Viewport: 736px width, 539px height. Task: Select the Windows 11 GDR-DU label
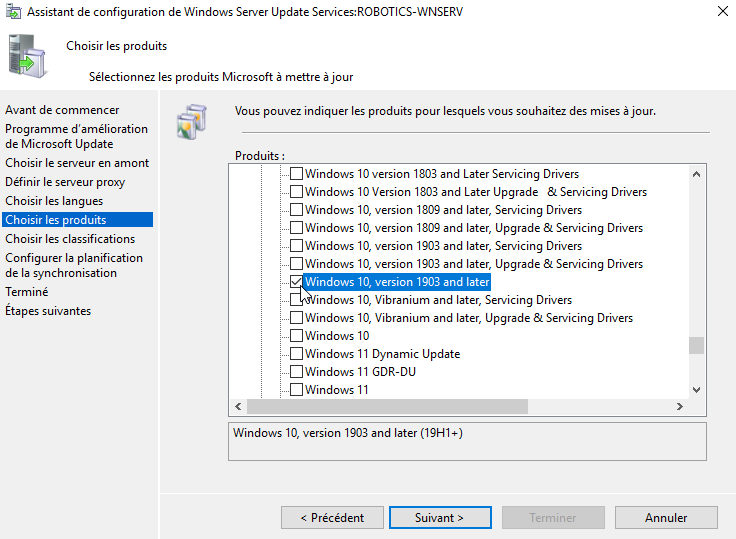360,372
